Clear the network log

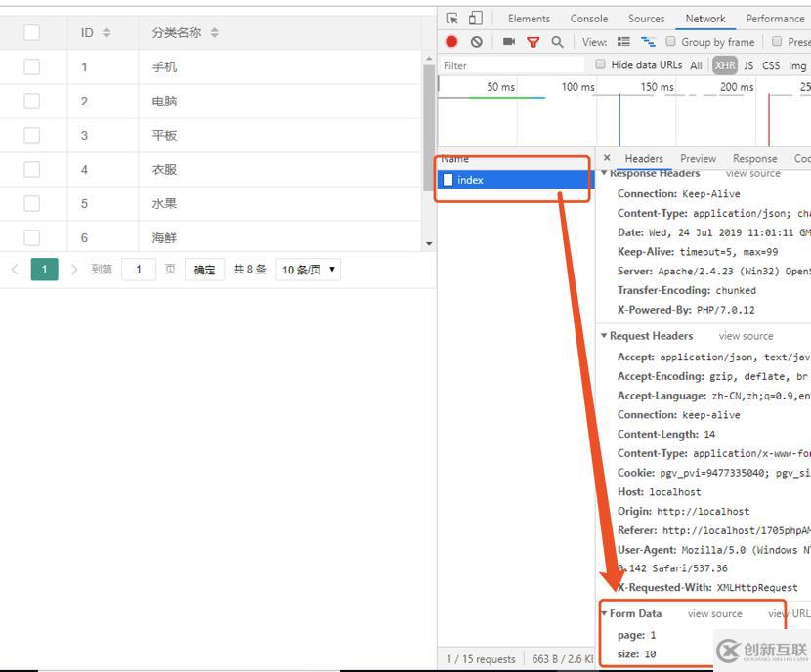pos(476,42)
